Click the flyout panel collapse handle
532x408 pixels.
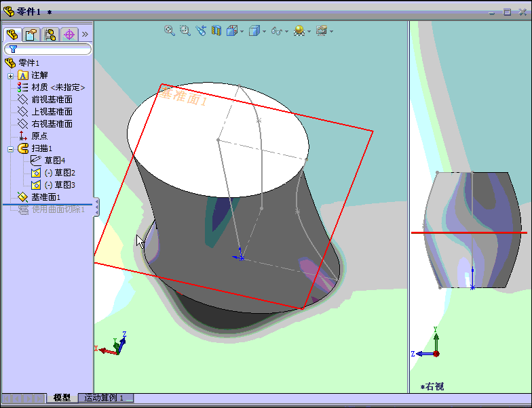pyautogui.click(x=96, y=207)
